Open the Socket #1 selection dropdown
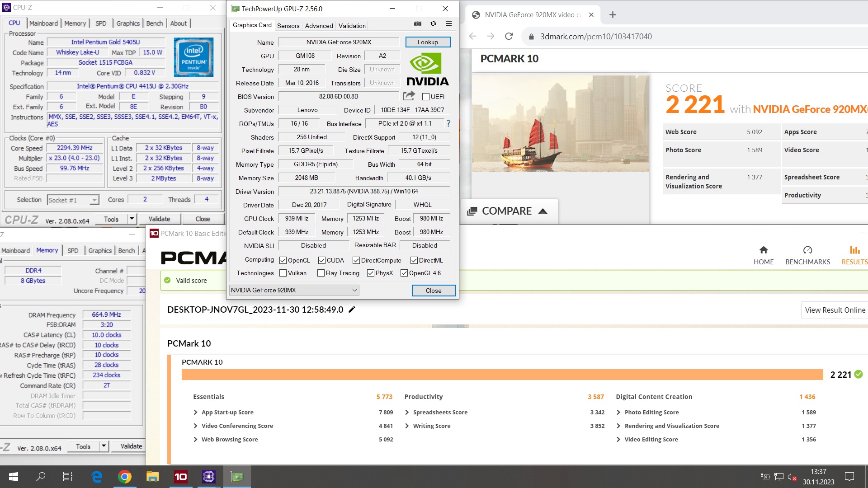 click(73, 200)
